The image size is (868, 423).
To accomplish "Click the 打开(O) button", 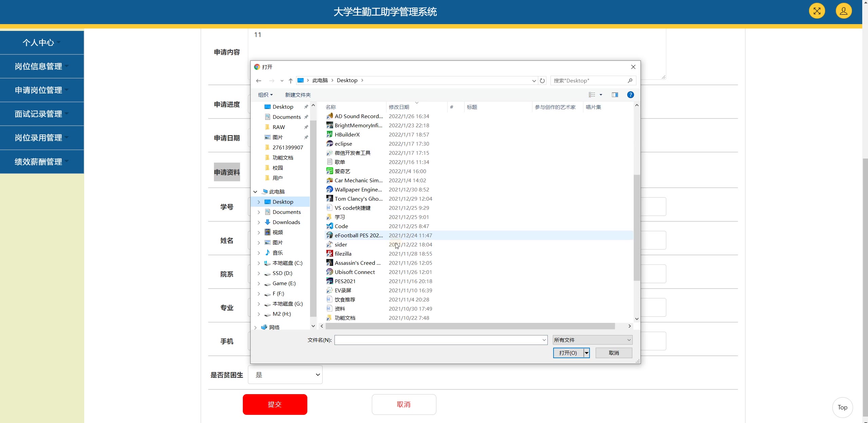I will [x=568, y=353].
